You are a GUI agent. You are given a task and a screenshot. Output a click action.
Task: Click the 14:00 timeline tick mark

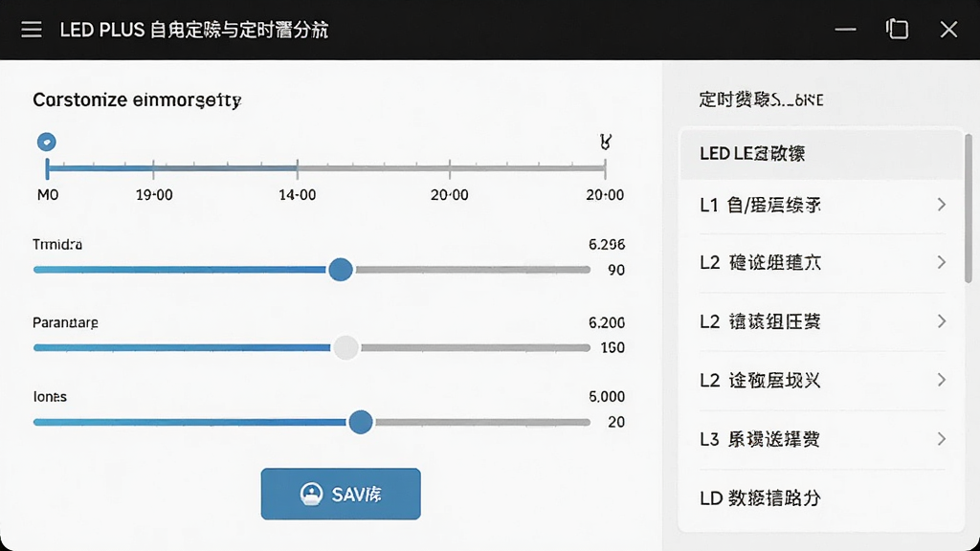pos(298,168)
